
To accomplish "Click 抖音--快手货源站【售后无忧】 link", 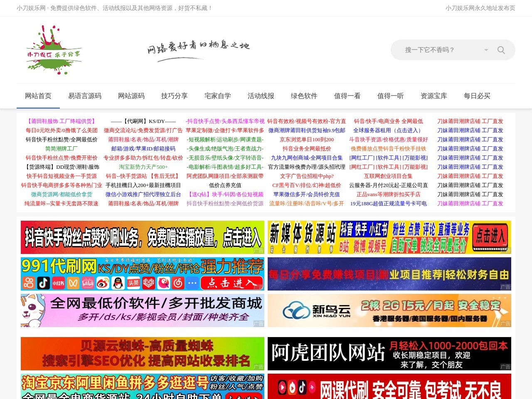I will [x=143, y=176].
